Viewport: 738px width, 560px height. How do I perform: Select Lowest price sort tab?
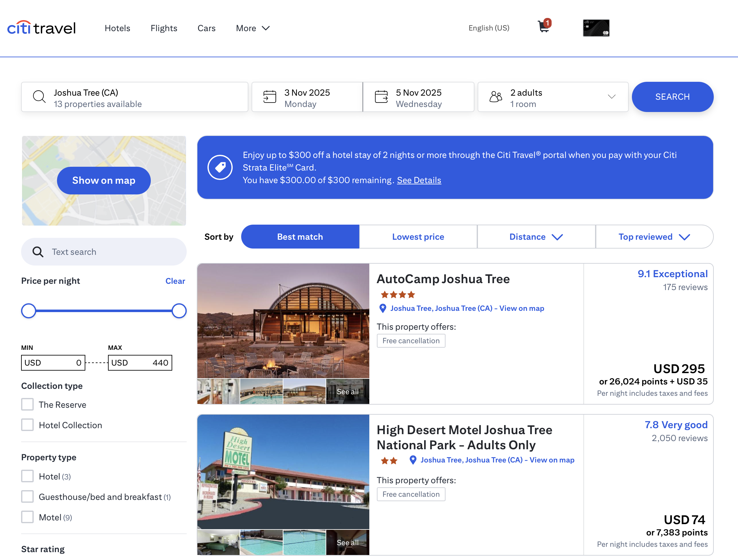point(418,237)
